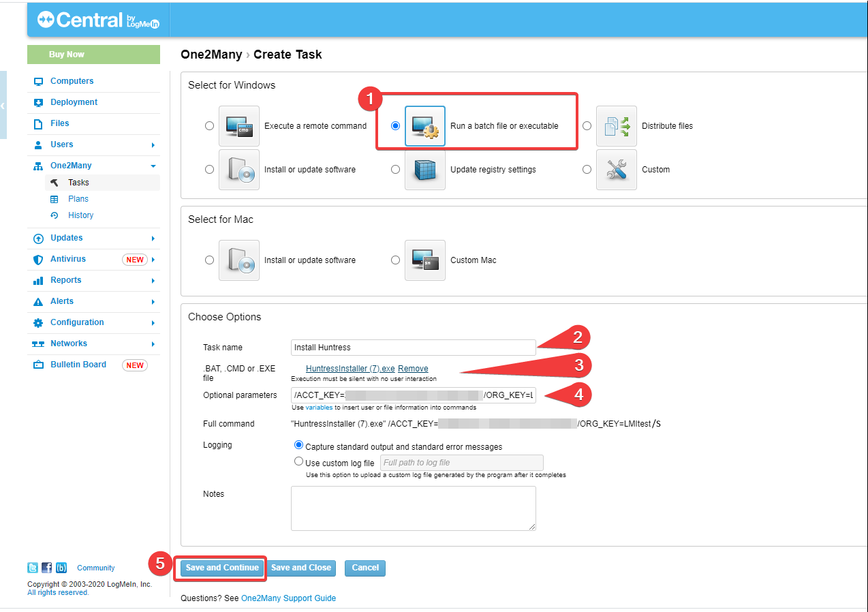Click the Windows Install or update software icon
The image size is (868, 612).
(239, 170)
